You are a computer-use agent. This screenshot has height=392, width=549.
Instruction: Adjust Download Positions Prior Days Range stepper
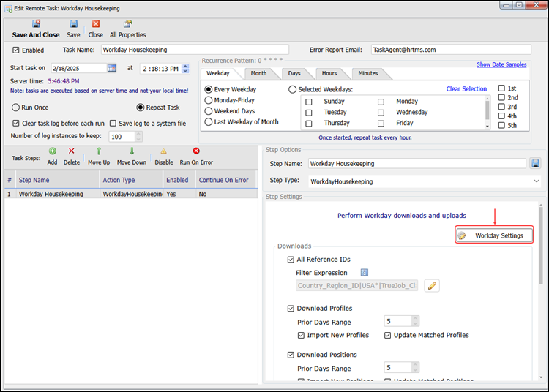coord(415,367)
